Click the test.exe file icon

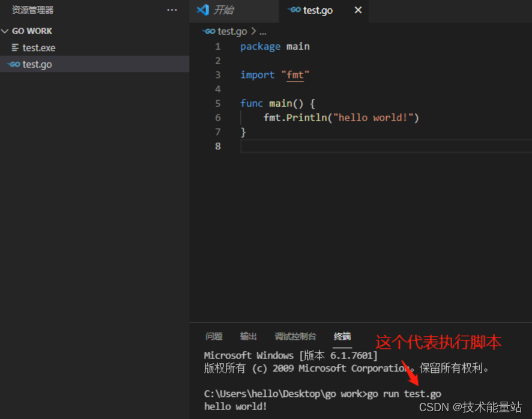(x=15, y=47)
